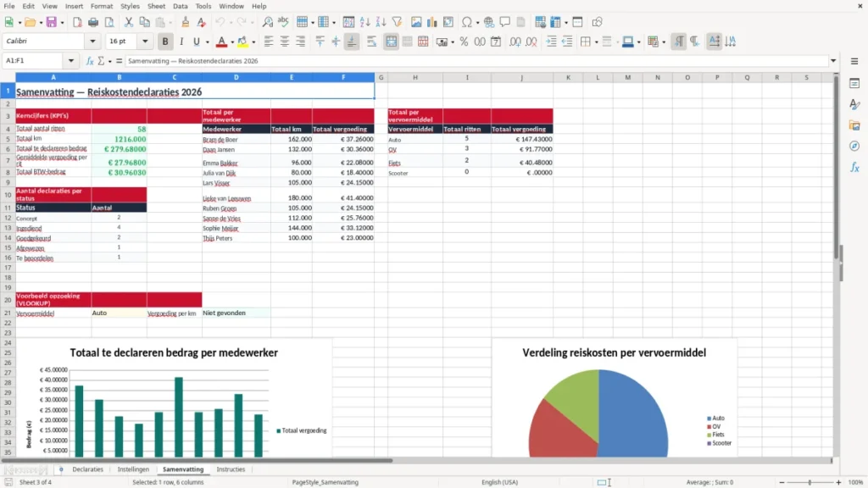
Task: Open sidebar settings hamburger menu
Action: coord(854,61)
